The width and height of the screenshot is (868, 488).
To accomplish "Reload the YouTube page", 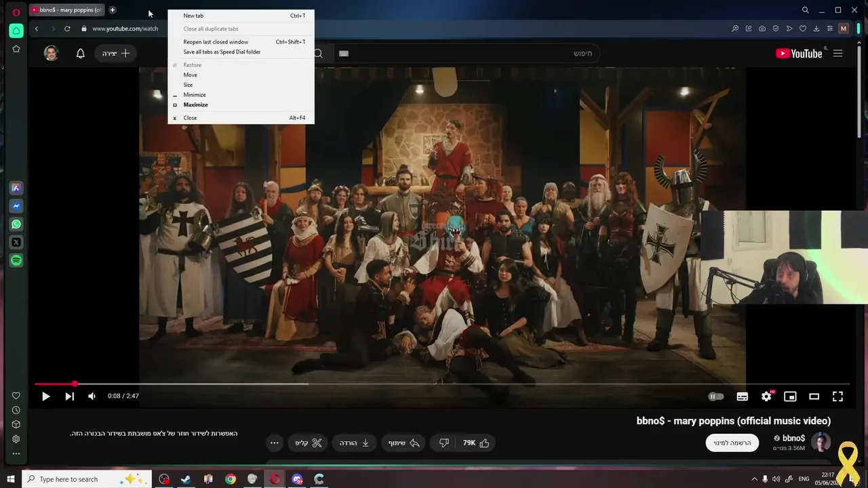I will (67, 28).
